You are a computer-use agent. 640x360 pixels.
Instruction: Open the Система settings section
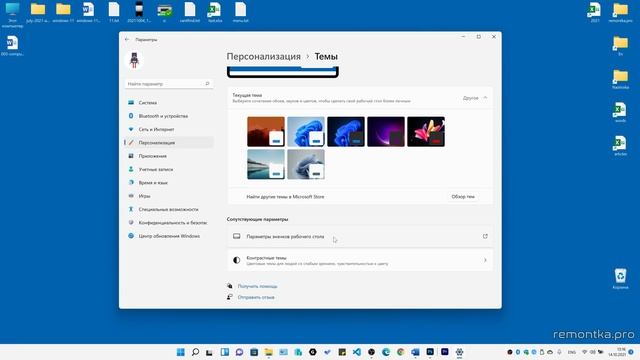pyautogui.click(x=169, y=103)
